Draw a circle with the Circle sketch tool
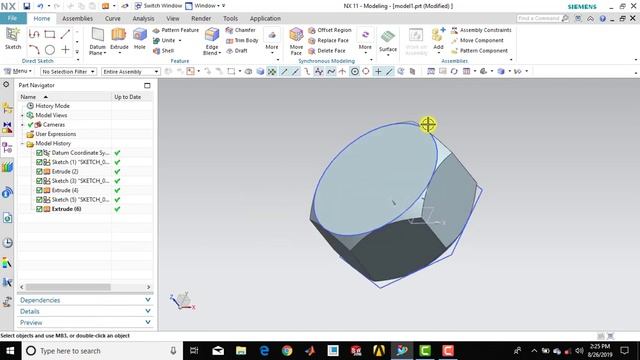This screenshot has height=360, width=640. click(50, 50)
